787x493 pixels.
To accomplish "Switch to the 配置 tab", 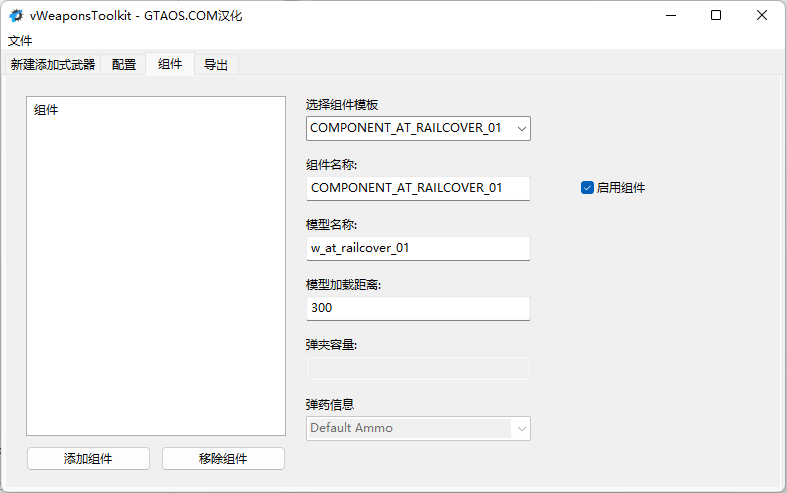I will 124,65.
